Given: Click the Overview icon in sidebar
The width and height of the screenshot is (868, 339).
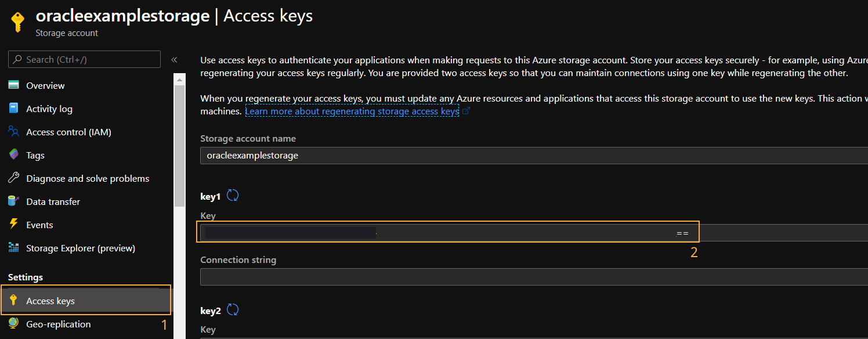Looking at the screenshot, I should pos(14,85).
